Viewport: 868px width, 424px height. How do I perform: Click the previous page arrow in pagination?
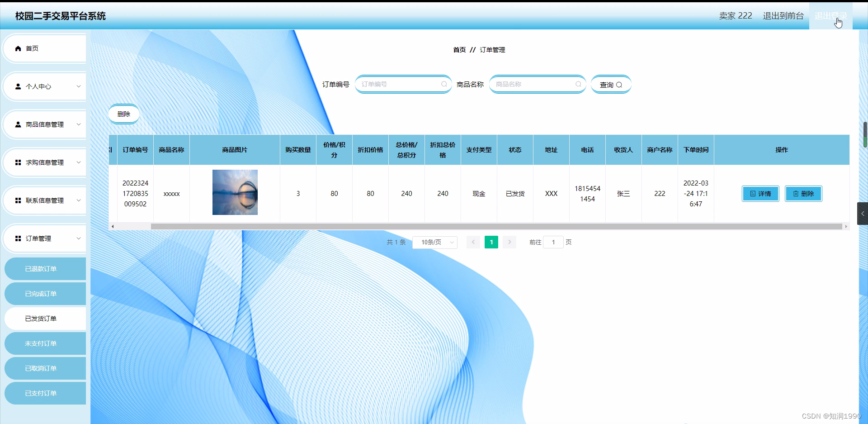(473, 242)
